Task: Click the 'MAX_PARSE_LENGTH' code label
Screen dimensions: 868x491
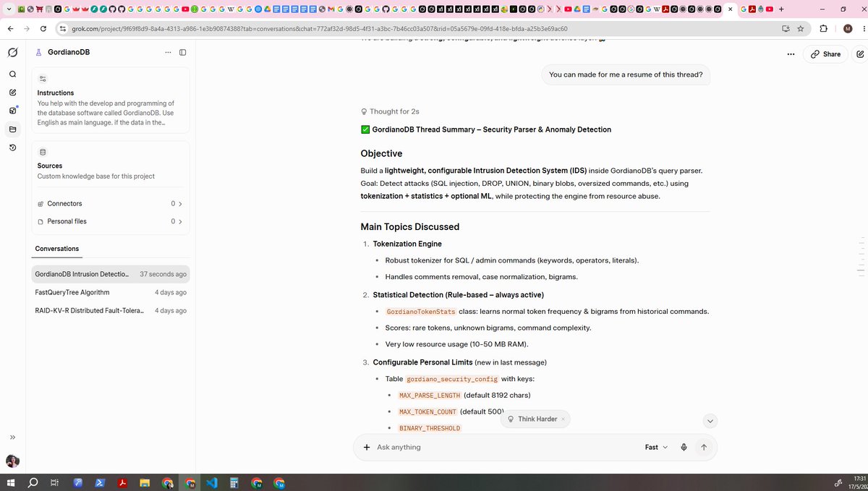Action: click(x=430, y=396)
